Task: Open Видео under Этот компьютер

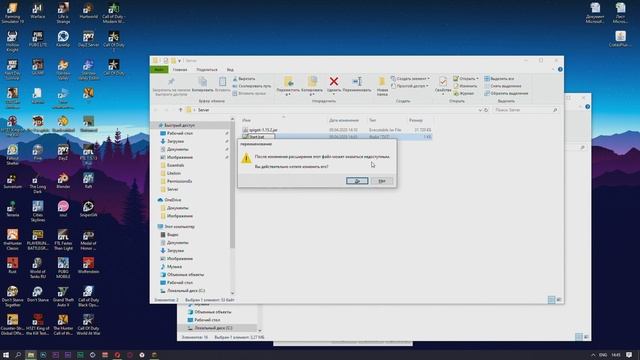Action: [x=173, y=235]
